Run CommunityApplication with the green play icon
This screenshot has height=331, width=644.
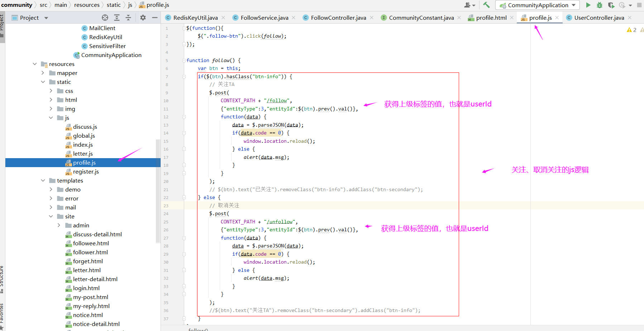coord(588,5)
